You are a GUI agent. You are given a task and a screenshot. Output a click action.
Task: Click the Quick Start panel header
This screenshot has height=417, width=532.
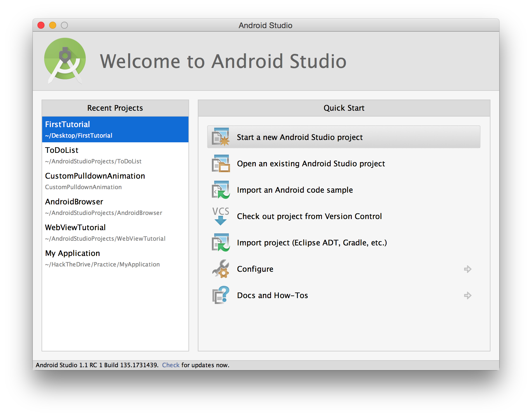344,108
